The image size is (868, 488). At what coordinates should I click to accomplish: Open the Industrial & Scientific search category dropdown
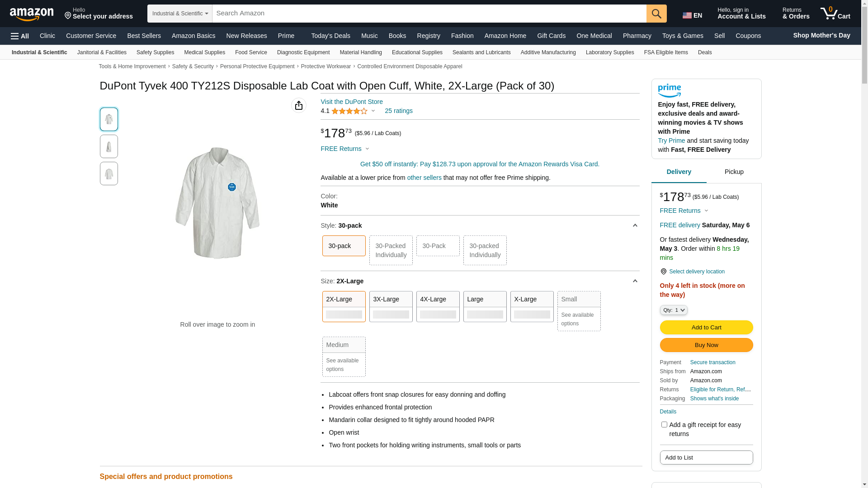click(180, 14)
